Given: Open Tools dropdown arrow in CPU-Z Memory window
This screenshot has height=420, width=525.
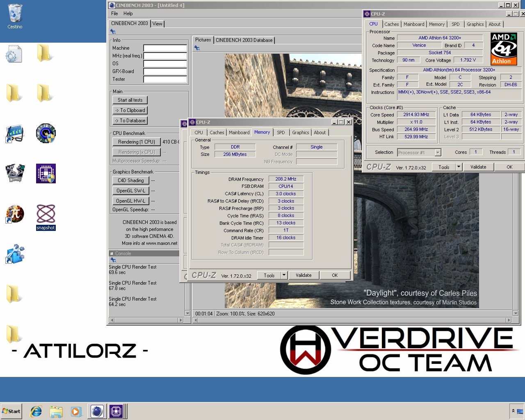Looking at the screenshot, I should pos(284,275).
